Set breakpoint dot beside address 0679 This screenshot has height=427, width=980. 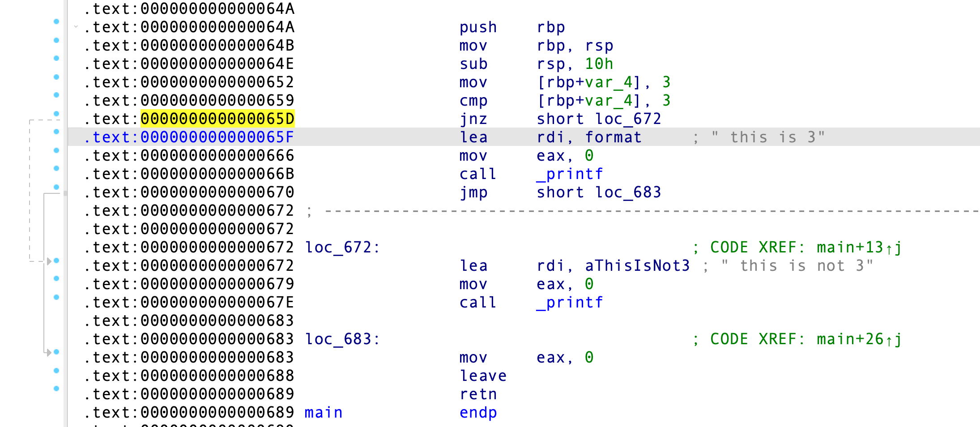(x=56, y=278)
